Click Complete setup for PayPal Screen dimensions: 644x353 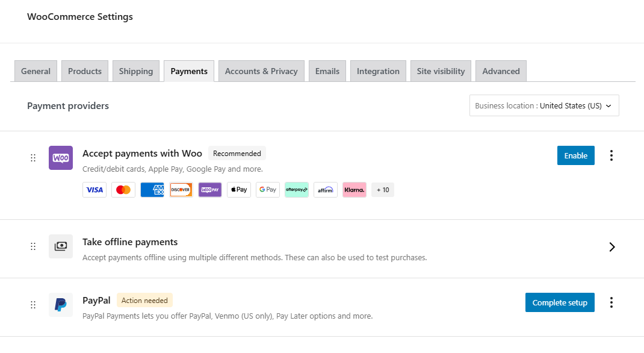560,302
